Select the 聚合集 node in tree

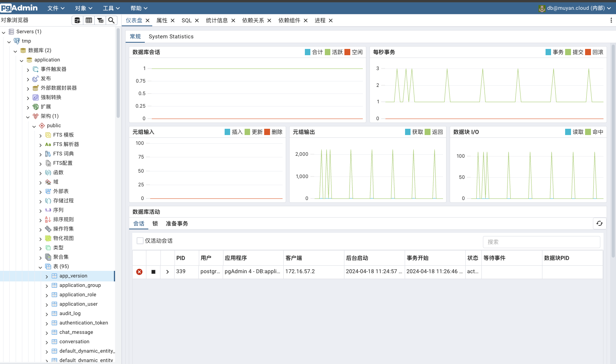pyautogui.click(x=61, y=257)
